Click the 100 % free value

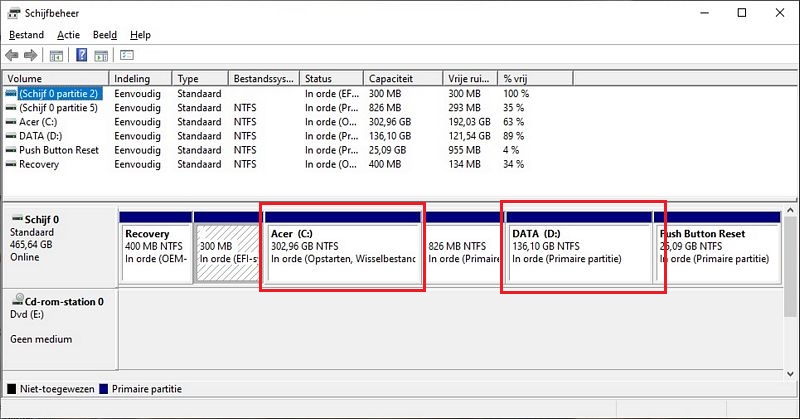516,94
